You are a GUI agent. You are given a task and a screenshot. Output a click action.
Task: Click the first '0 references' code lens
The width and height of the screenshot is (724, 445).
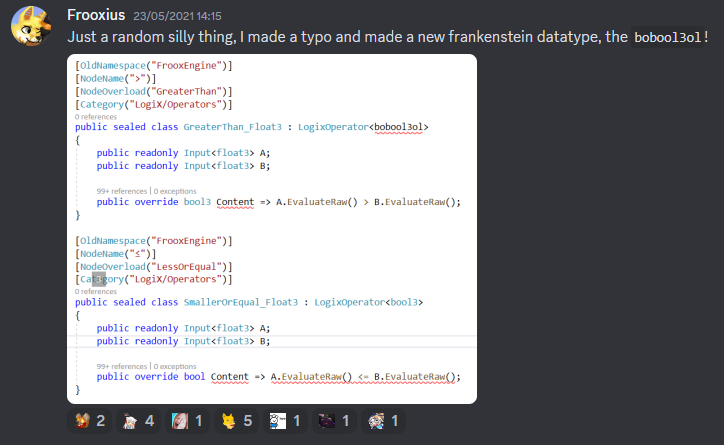tap(96, 116)
